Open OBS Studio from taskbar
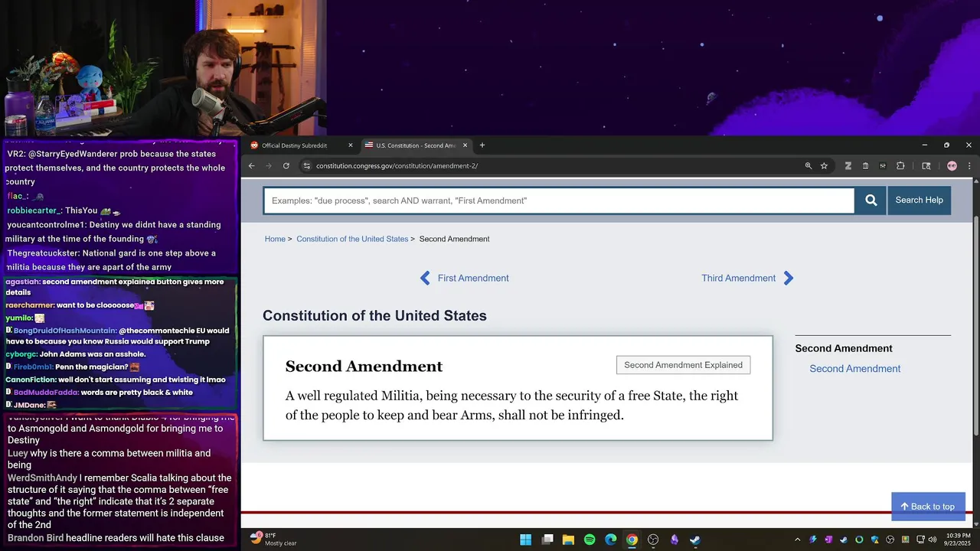Screen dimensions: 980x551 click(x=653, y=540)
